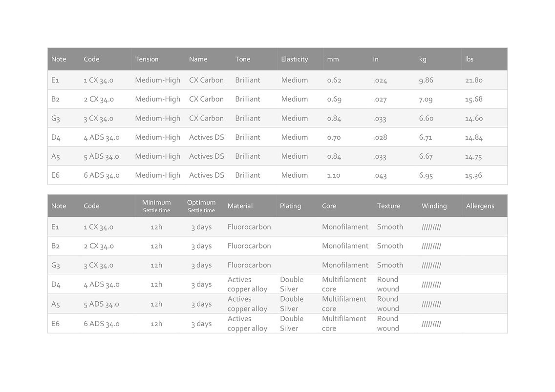Viewport: 555px width, 392px height.
Task: Select the A5 Round wound texture cell
Action: [x=388, y=304]
